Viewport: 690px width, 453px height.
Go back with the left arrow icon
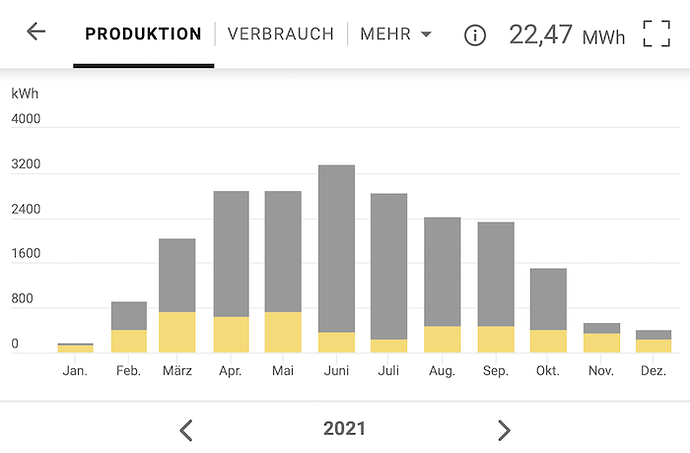pos(36,32)
